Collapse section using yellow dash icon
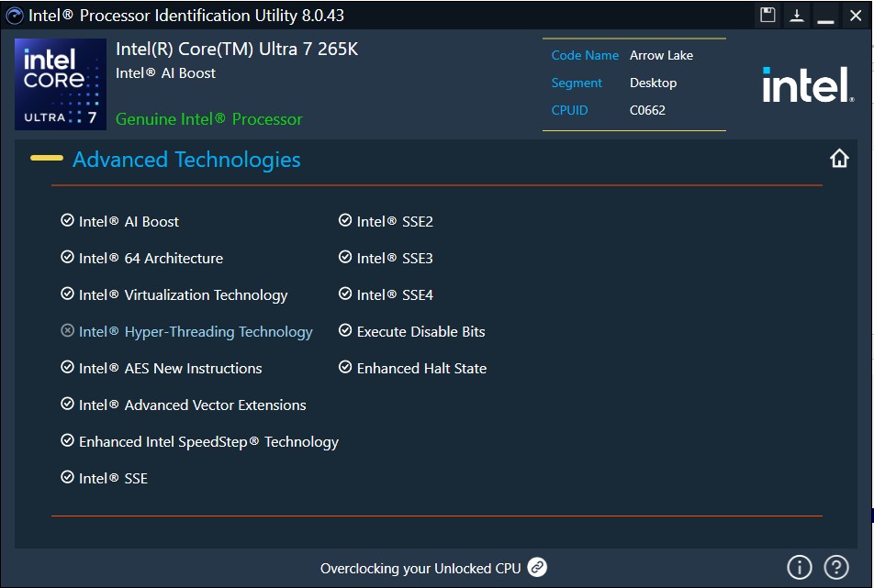 (47, 159)
